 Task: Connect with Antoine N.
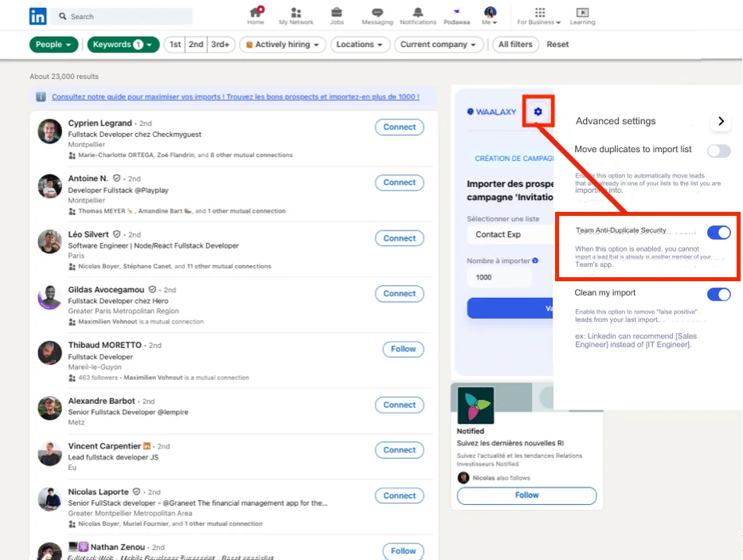(x=399, y=182)
